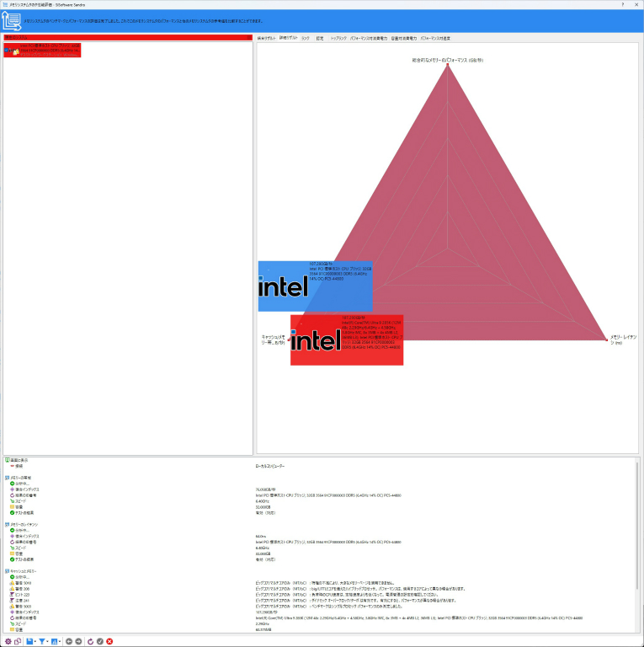The image size is (644, 647).
Task: Click the メモリーレイテンシ axis label on chart
Action: click(x=623, y=340)
